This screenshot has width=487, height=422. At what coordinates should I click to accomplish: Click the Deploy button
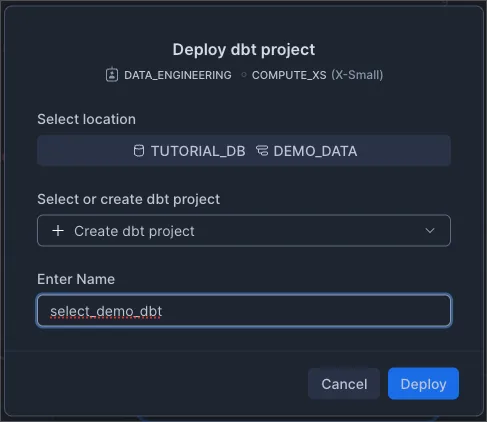[x=423, y=384]
